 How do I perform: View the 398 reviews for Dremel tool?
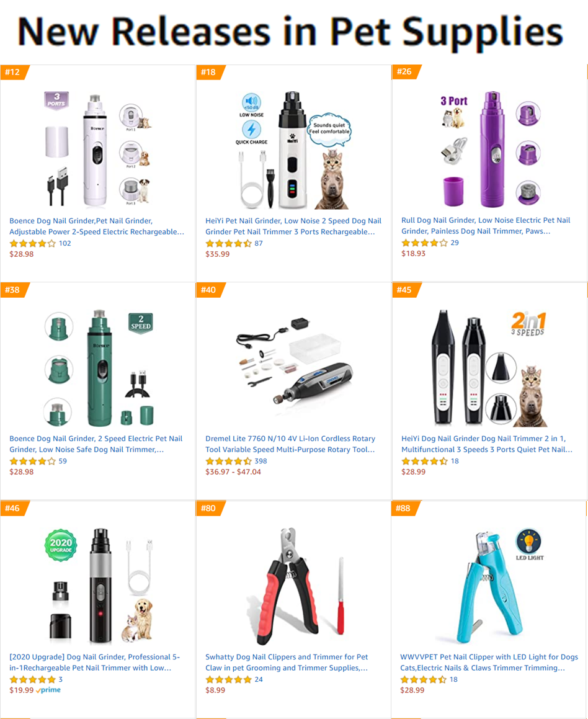tap(261, 462)
